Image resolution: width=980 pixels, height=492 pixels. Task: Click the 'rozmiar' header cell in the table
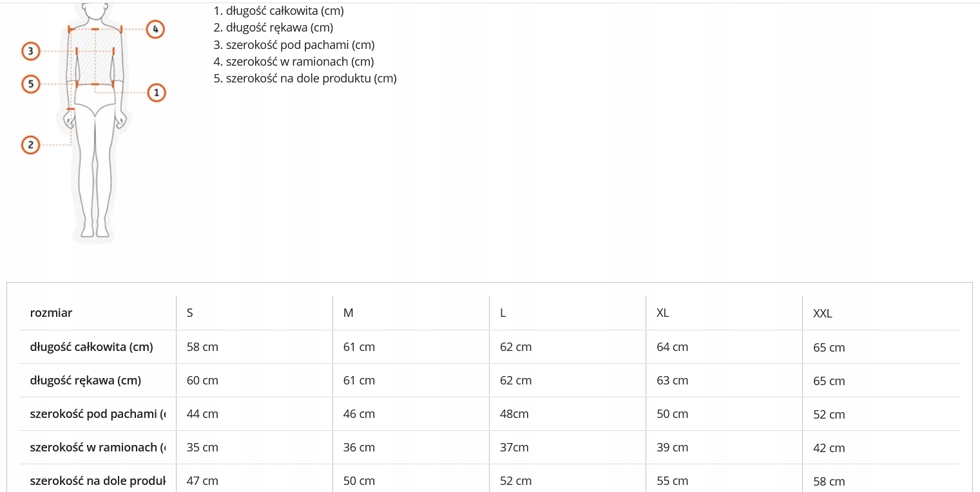pyautogui.click(x=52, y=313)
